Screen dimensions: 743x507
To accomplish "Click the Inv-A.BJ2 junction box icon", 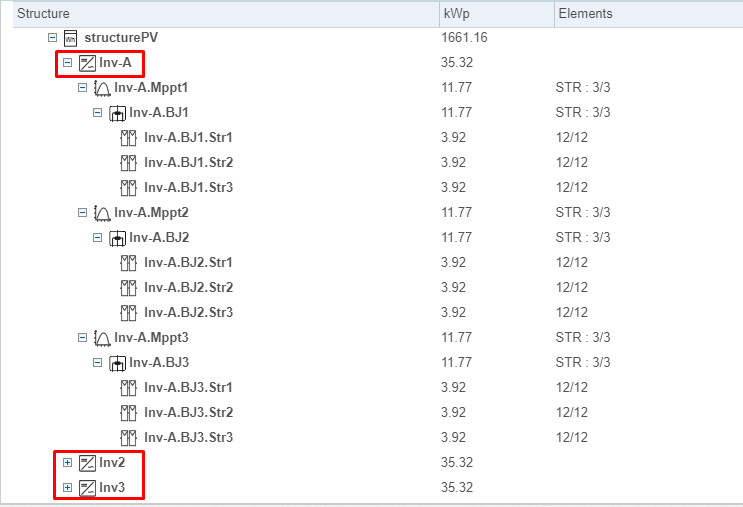I will click(117, 238).
